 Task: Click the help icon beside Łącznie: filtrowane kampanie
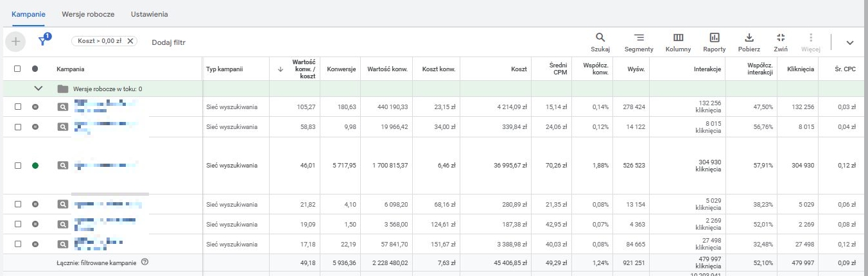(x=144, y=261)
